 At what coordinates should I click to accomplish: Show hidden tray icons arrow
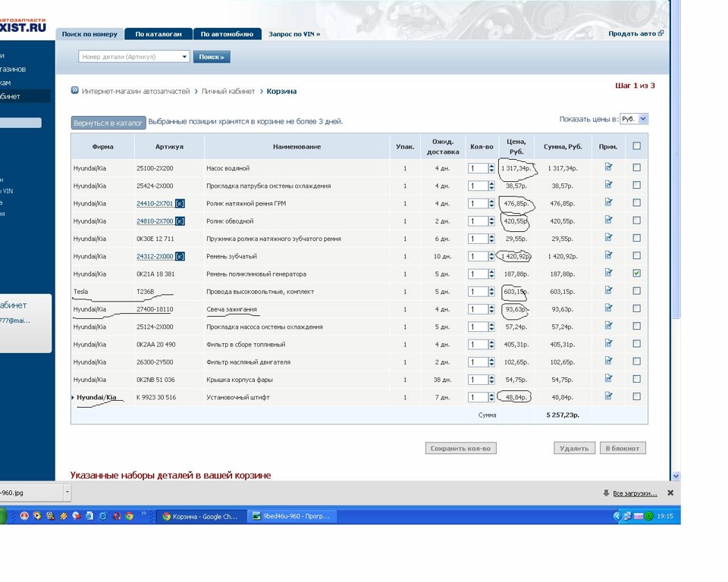pyautogui.click(x=617, y=516)
